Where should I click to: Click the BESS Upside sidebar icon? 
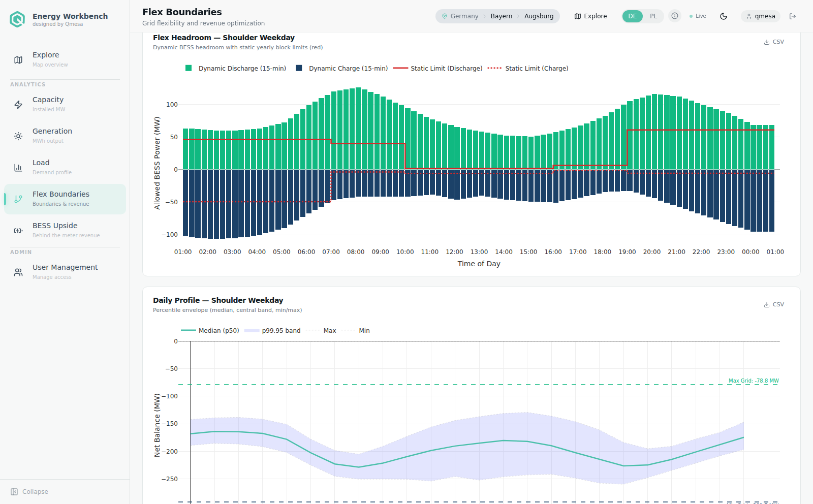tap(18, 231)
